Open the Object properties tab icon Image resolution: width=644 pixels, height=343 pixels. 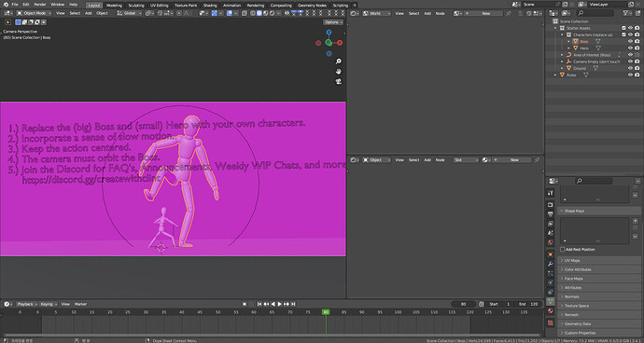point(551,254)
